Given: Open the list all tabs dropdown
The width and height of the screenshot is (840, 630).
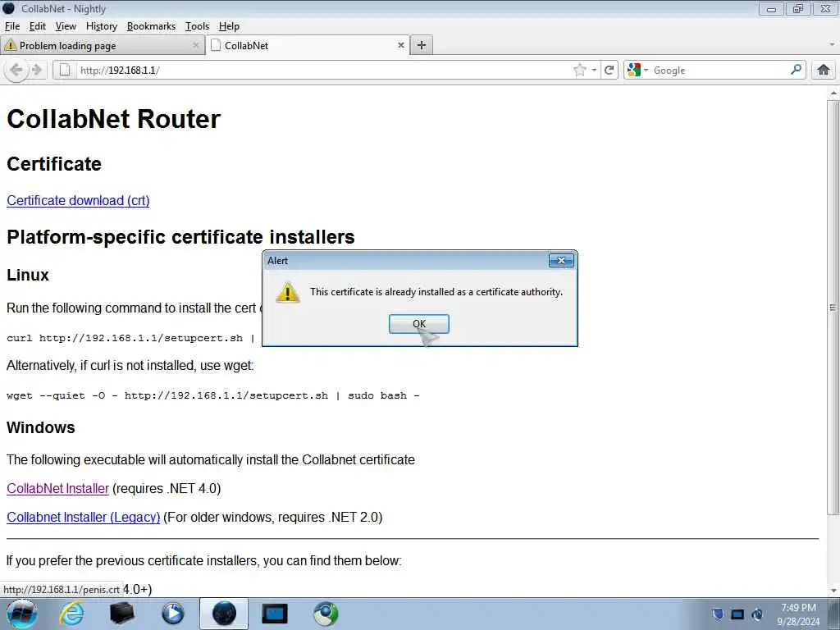Looking at the screenshot, I should click(x=832, y=45).
